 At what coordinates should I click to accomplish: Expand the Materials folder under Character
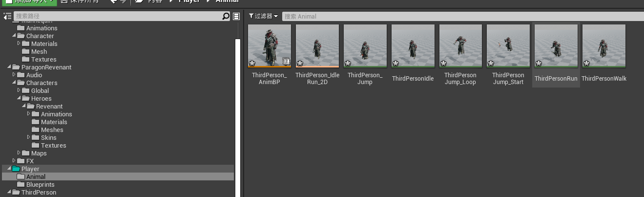point(19,44)
